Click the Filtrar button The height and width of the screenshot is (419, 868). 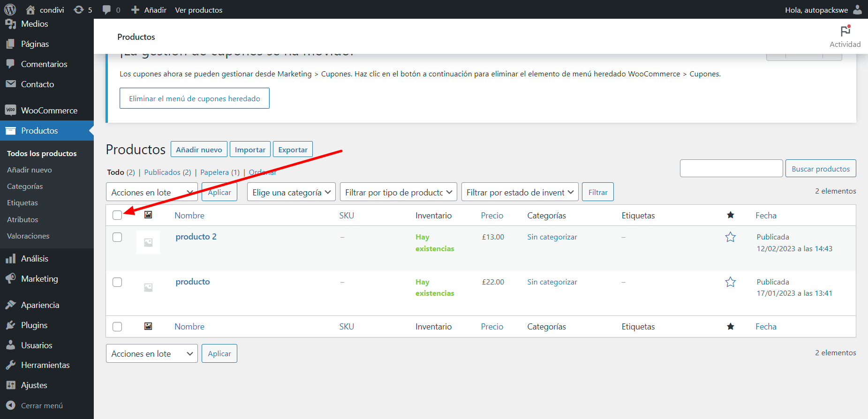coord(598,192)
